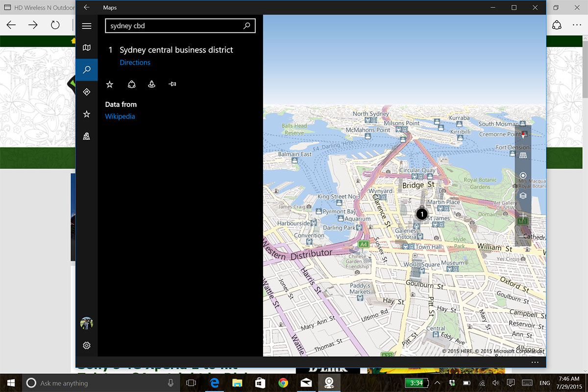The image size is (588, 392).
Task: Open 3D Cities from the left sidebar
Action: click(x=87, y=136)
